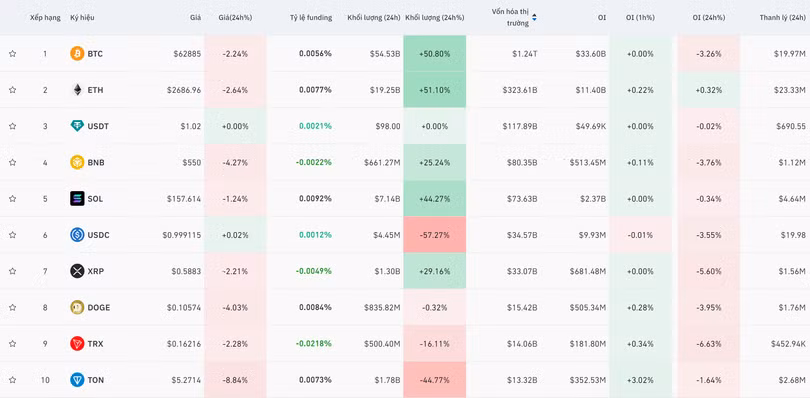The width and height of the screenshot is (810, 398).
Task: Star the SOL row
Action: [12, 198]
